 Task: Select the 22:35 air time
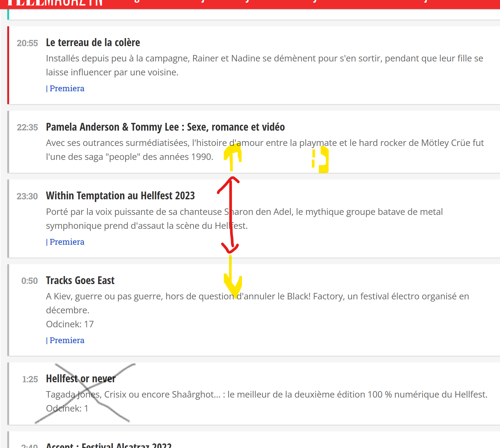27,127
